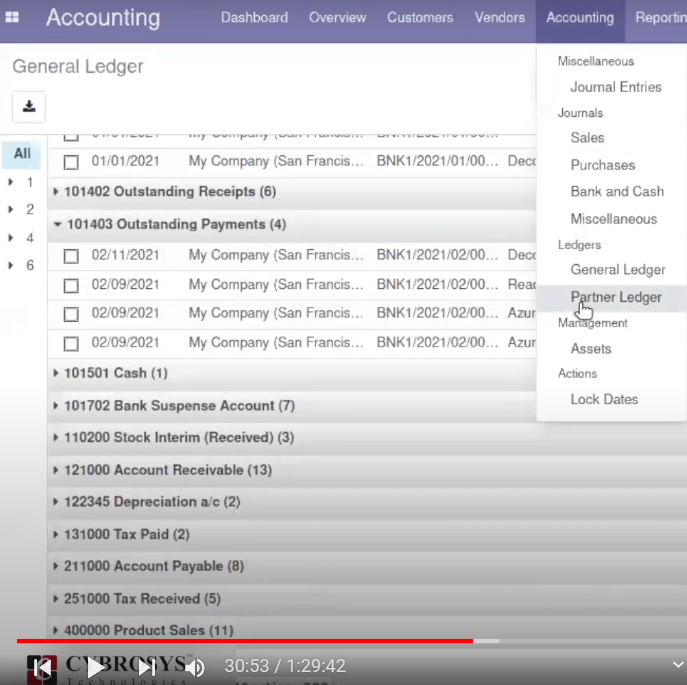Tick the checkbox for the 02/11/2021 entry
This screenshot has width=687, height=685.
(71, 256)
